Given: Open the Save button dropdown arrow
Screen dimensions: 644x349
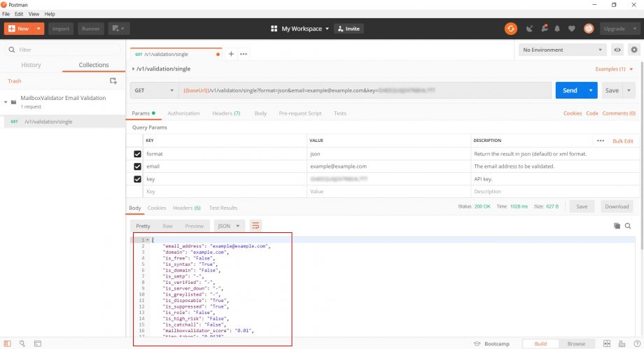Looking at the screenshot, I should [629, 90].
